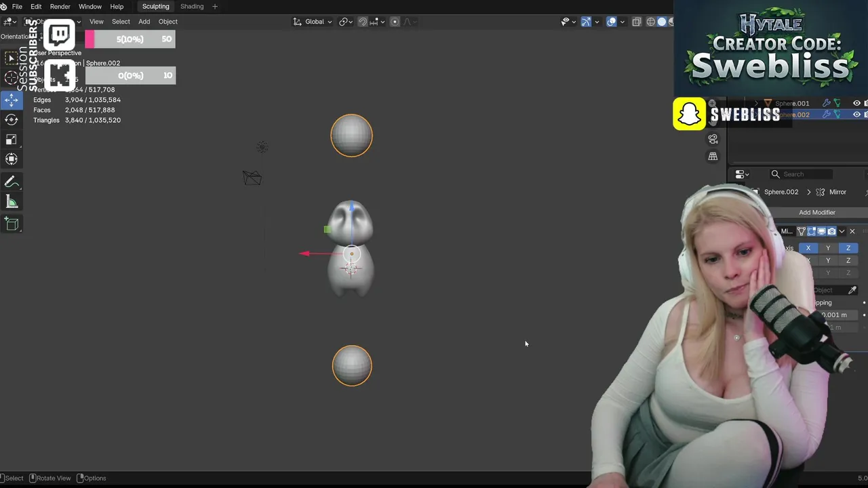Click wrench modifier icon on Sphere.002 row

point(826,115)
